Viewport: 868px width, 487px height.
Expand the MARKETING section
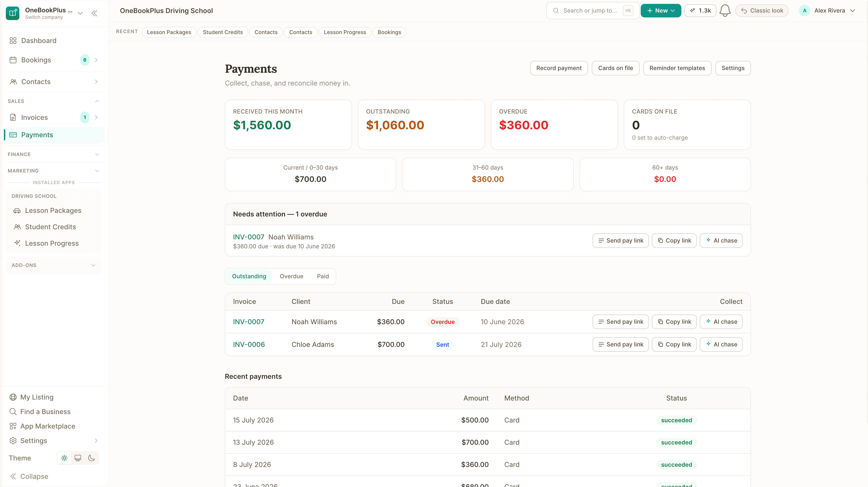click(54, 171)
